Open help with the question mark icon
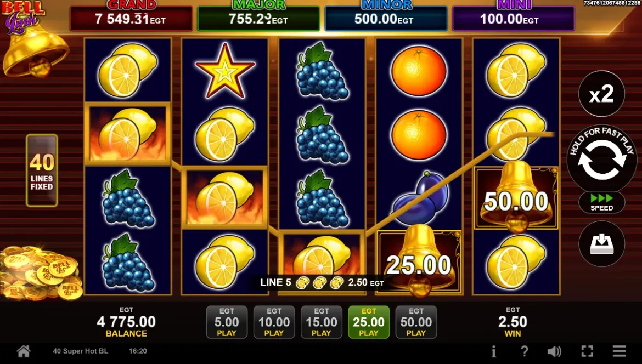The width and height of the screenshot is (642, 364). tap(524, 351)
